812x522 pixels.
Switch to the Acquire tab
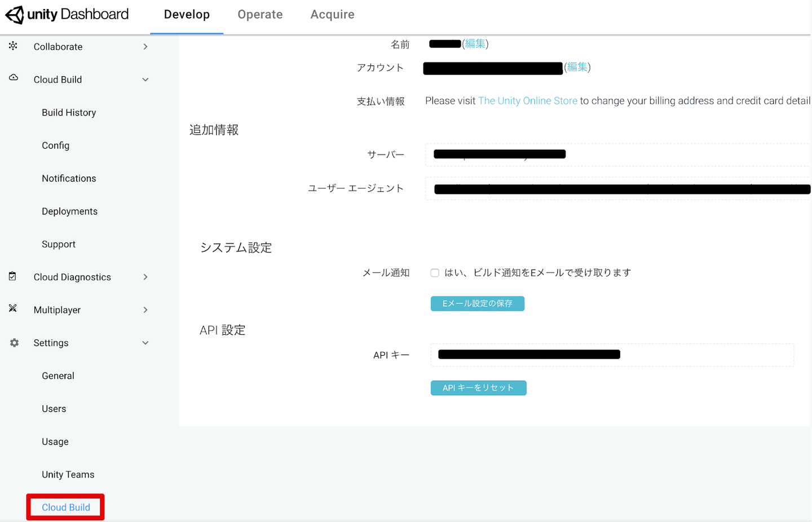(x=332, y=15)
